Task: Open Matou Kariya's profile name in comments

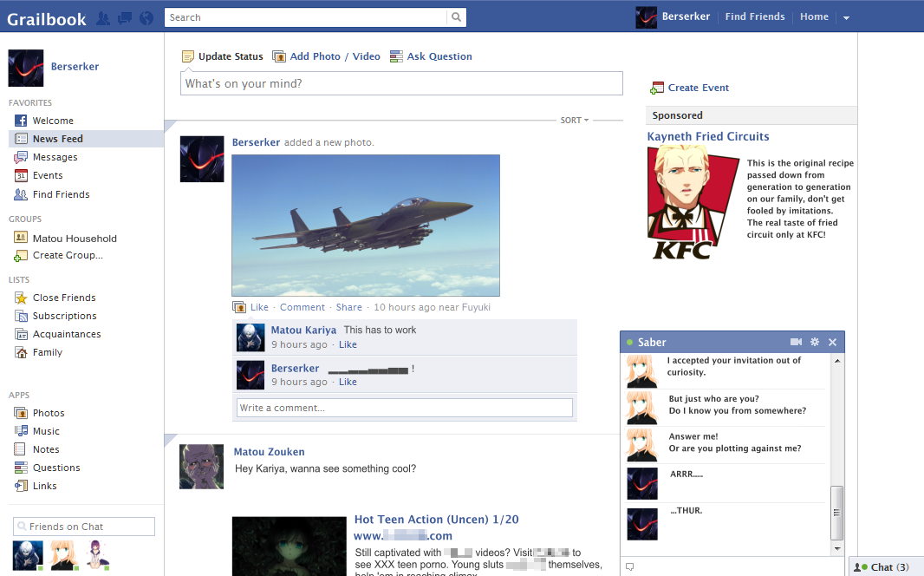Action: (x=303, y=331)
